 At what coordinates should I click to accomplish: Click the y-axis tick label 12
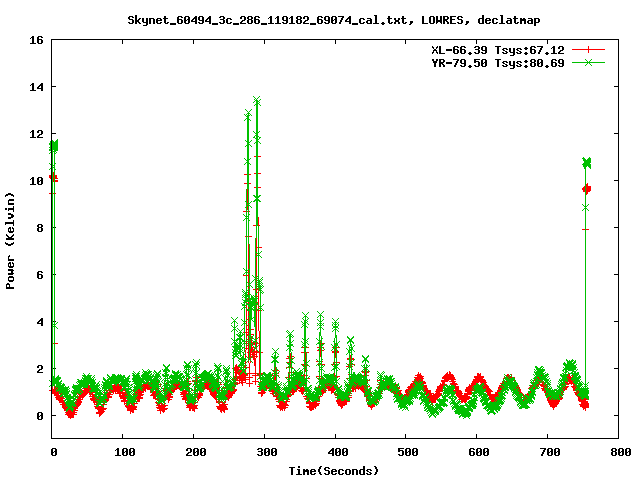click(x=36, y=134)
